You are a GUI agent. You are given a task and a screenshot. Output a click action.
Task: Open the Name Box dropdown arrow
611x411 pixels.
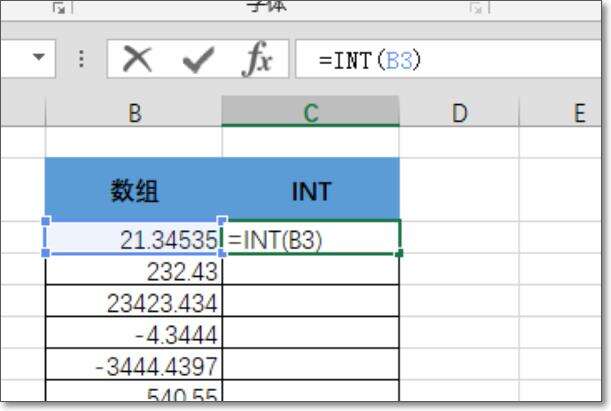coord(39,57)
